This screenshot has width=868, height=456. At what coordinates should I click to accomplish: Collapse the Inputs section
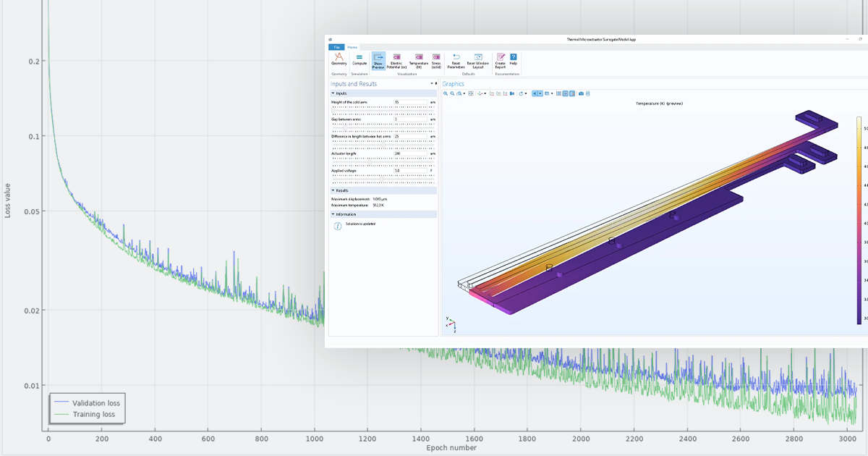point(333,93)
